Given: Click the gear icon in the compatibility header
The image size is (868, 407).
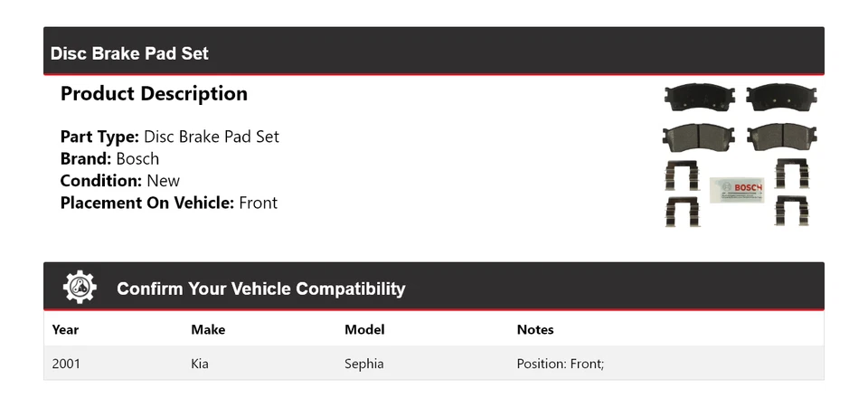Looking at the screenshot, I should point(80,288).
